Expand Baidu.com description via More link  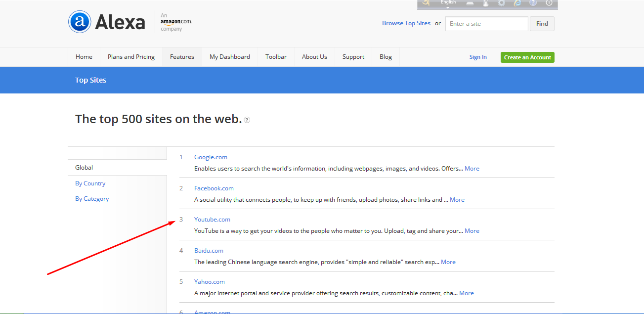448,262
